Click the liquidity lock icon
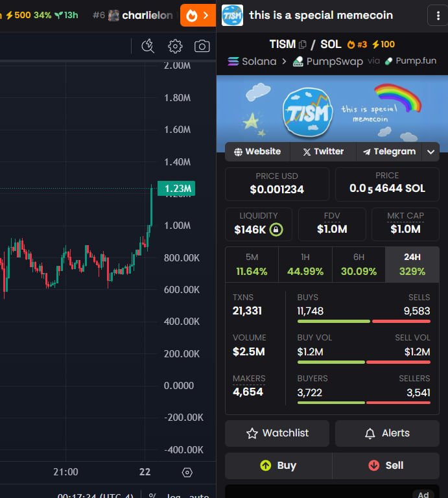Image resolution: width=448 pixels, height=498 pixels. (276, 230)
